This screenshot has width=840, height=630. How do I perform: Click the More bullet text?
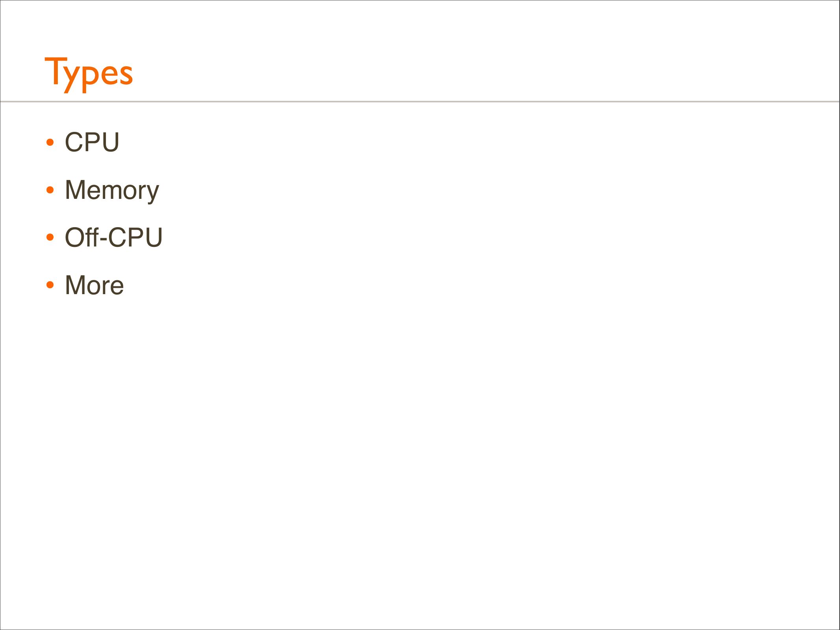pyautogui.click(x=94, y=285)
